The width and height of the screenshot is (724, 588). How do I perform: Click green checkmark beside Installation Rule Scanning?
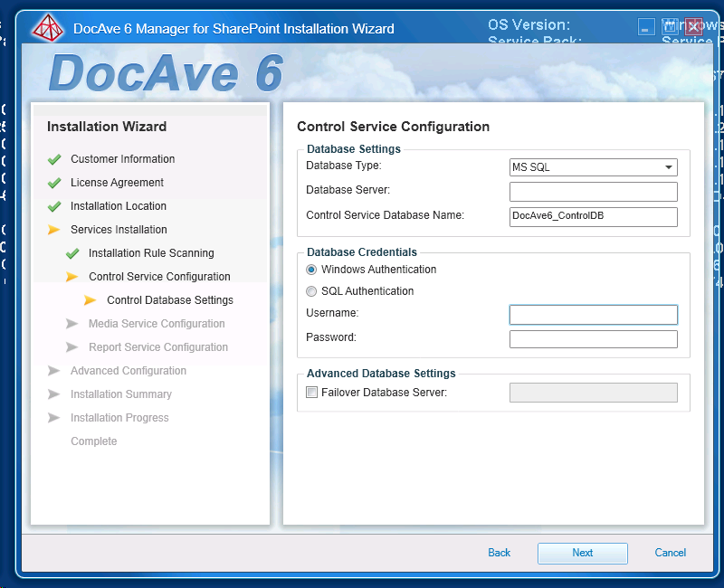click(x=72, y=253)
